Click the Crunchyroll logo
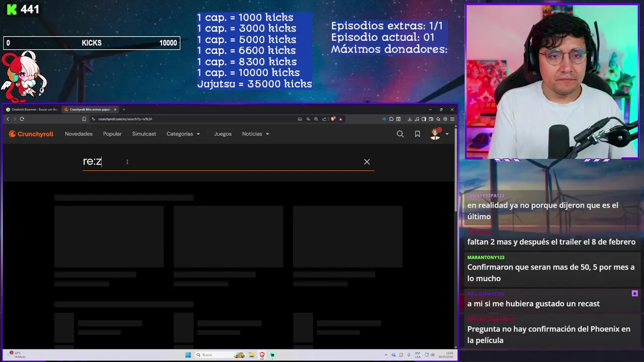 tap(31, 134)
